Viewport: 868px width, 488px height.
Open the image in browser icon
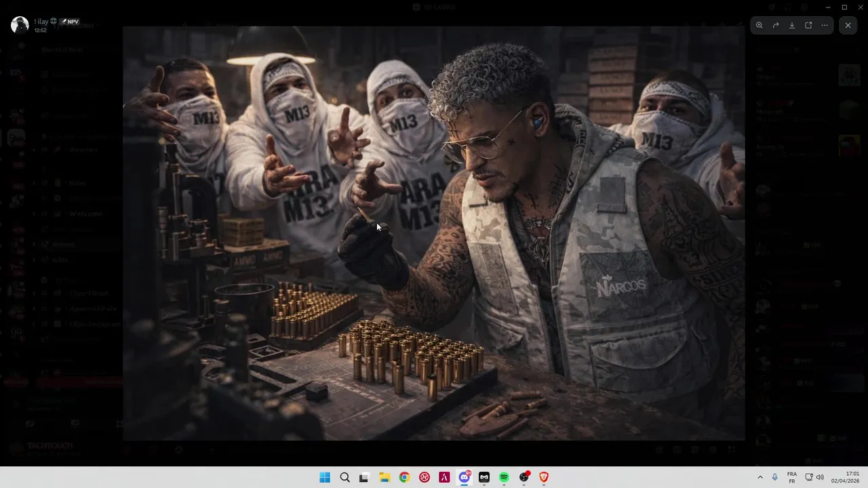[x=808, y=25]
